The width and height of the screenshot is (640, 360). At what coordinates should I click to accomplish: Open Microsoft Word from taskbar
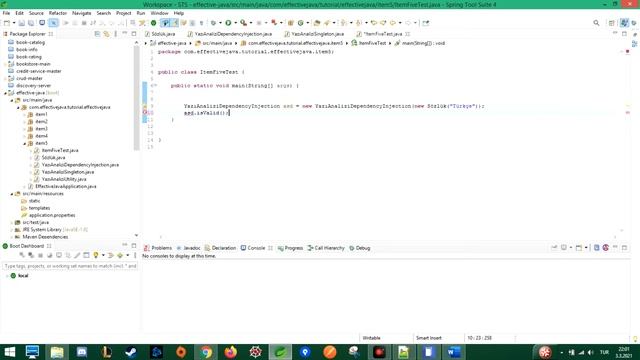pyautogui.click(x=453, y=352)
